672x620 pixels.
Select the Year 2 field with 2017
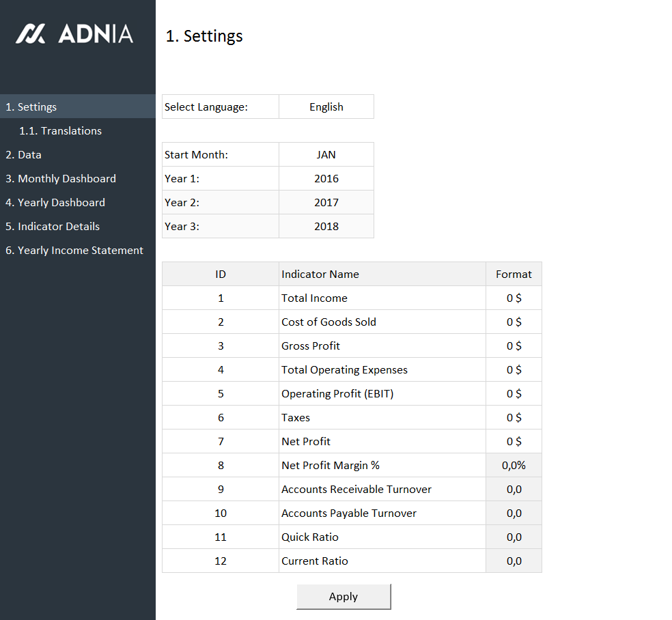[x=326, y=203]
